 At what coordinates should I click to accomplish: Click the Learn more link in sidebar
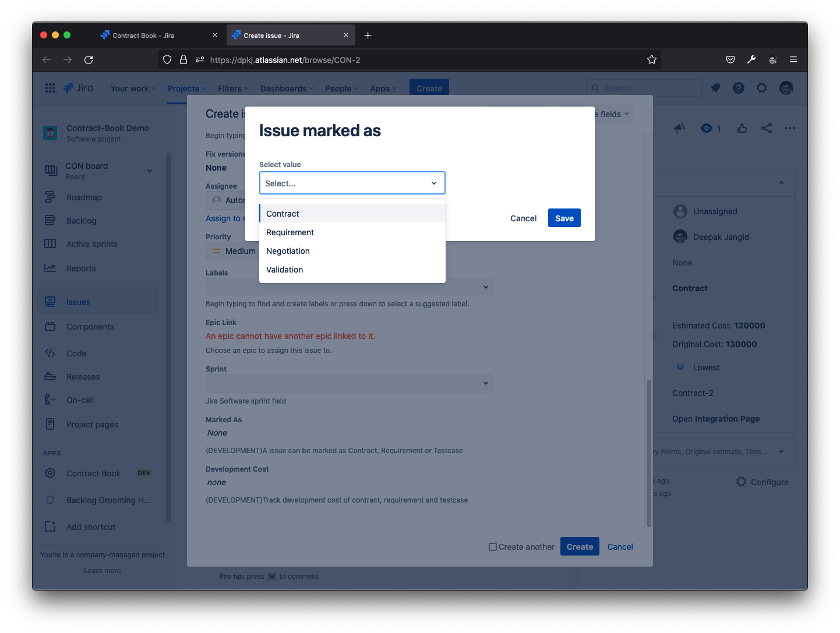(103, 571)
